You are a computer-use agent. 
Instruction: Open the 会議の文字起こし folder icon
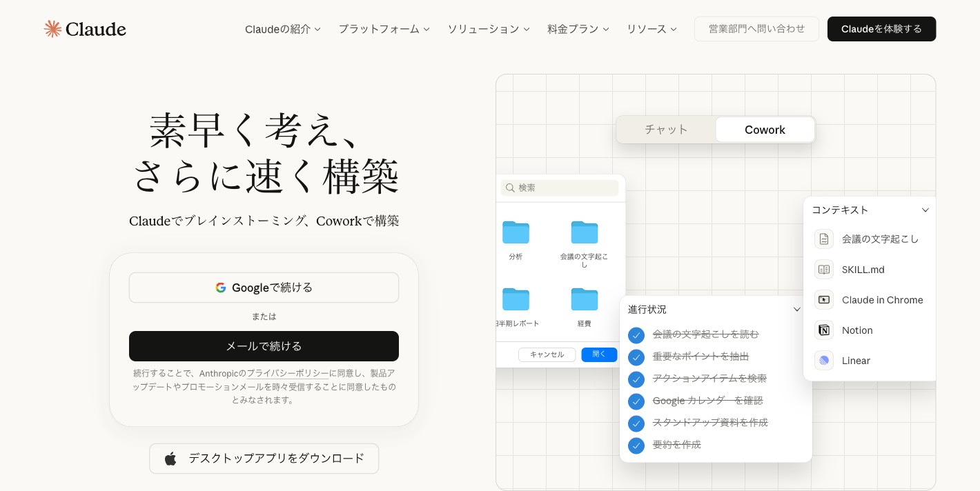coord(584,232)
